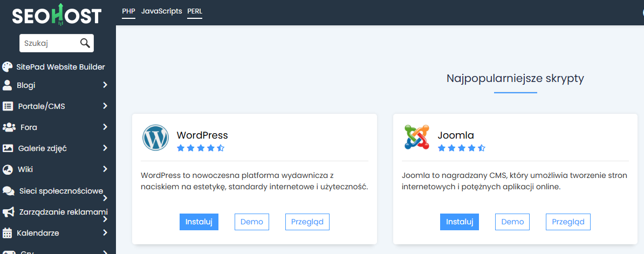This screenshot has width=644, height=254.
Task: Open the Joomla Demo button
Action: [x=512, y=222]
